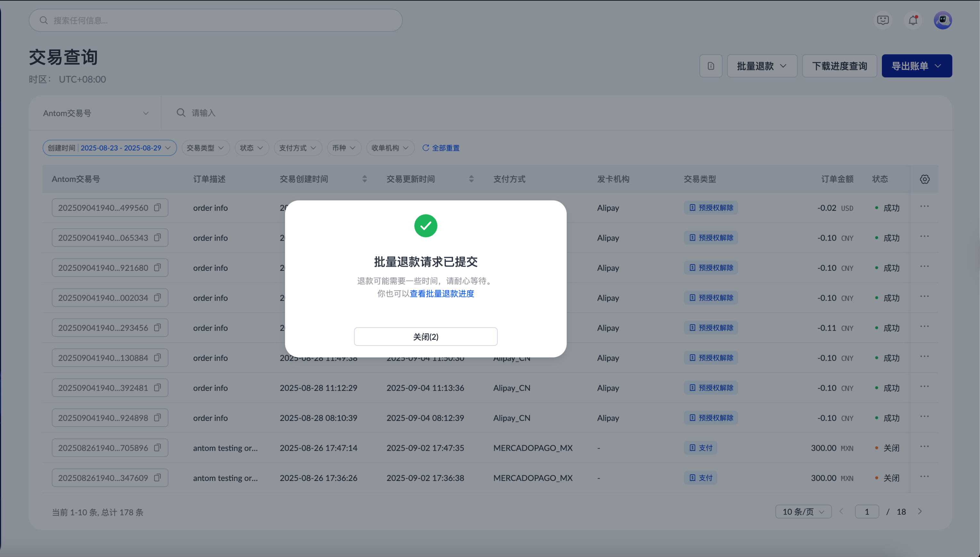The height and width of the screenshot is (557, 980).
Task: Open the 查看批量退款进度 link
Action: click(442, 293)
